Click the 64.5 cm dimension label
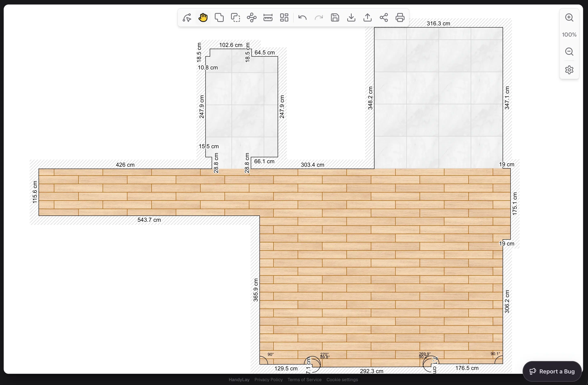The height and width of the screenshot is (385, 588). point(265,53)
